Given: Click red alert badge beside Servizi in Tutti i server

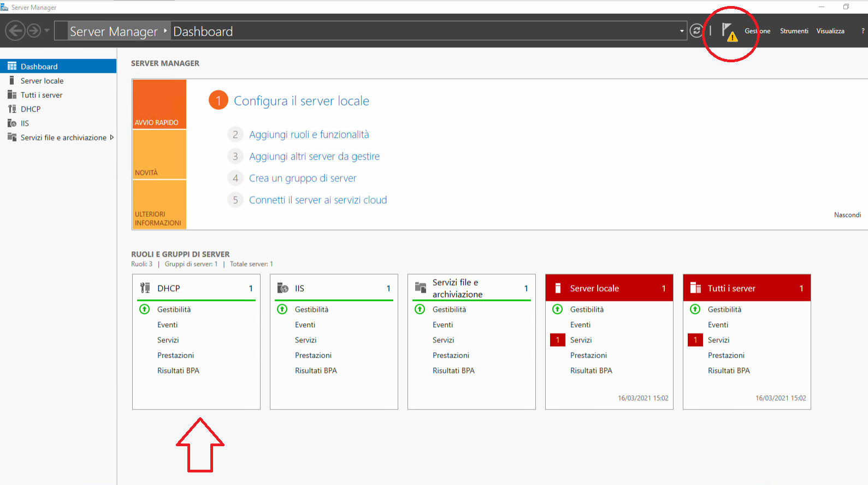Looking at the screenshot, I should tap(695, 340).
